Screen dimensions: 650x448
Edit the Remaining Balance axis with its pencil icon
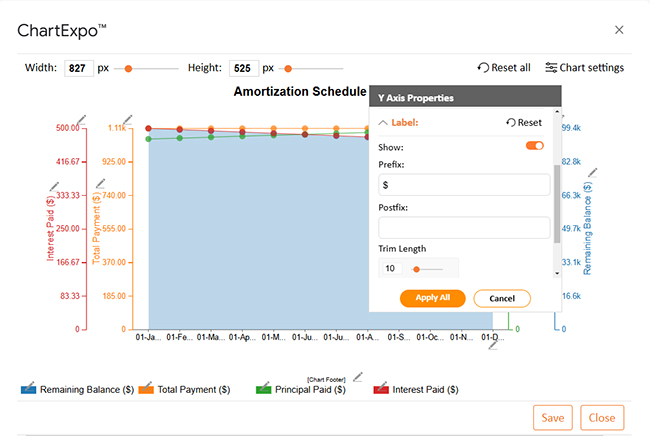coord(593,172)
